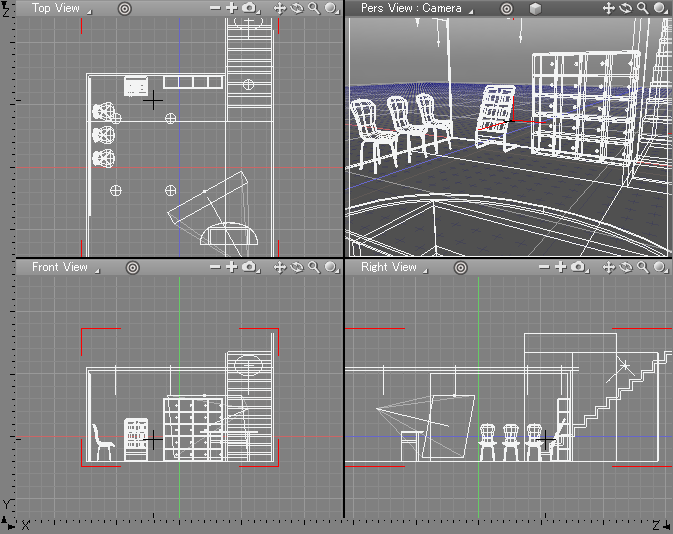Click the target icon in Front View header
The height and width of the screenshot is (534, 673).
click(x=133, y=268)
